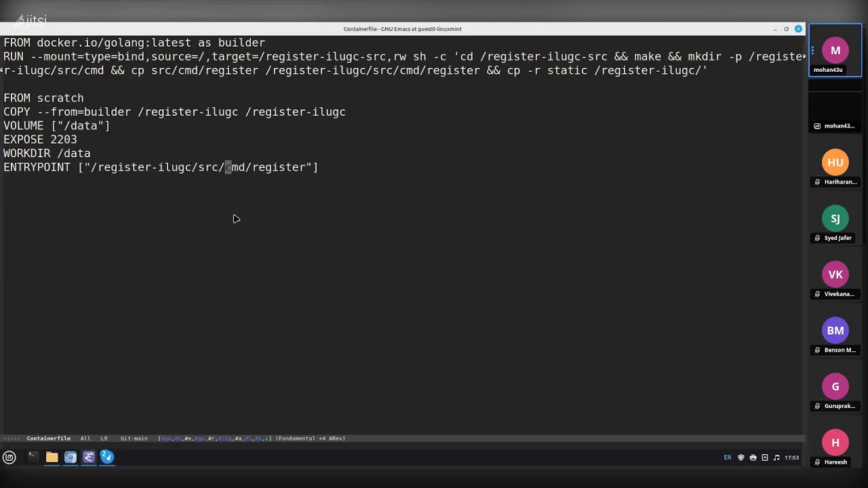Screen dimensions: 868x488
Task: Click Git-main in the Emacs modeline
Action: tap(134, 439)
